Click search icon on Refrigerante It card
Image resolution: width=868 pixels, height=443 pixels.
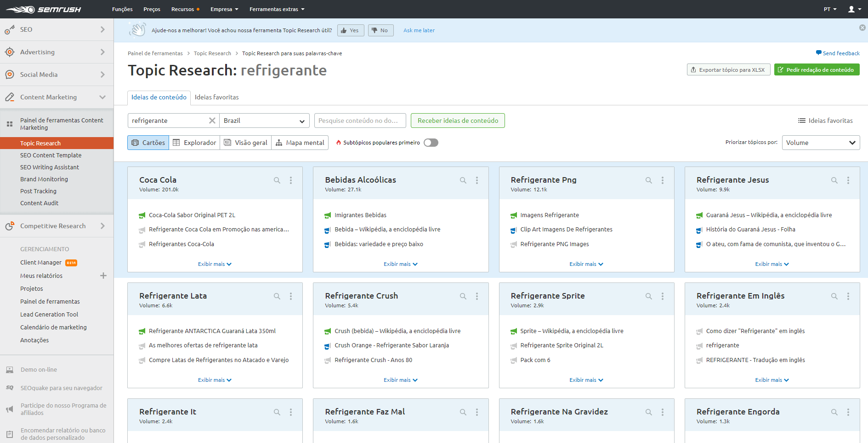[x=277, y=412]
